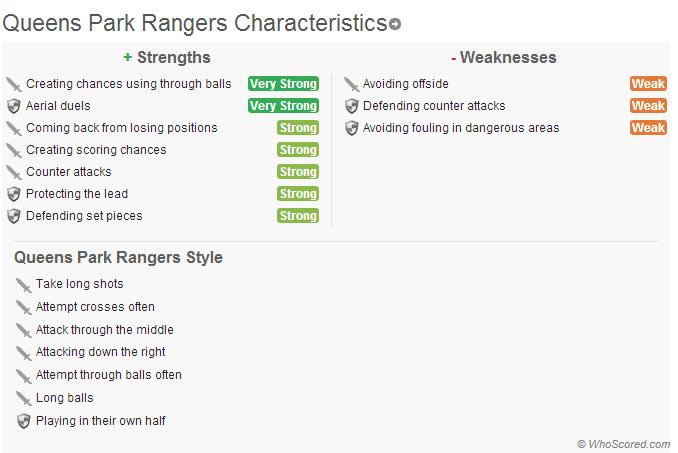Click the shield icon beside Protecting the lead
The width and height of the screenshot is (678, 453).
coord(14,194)
